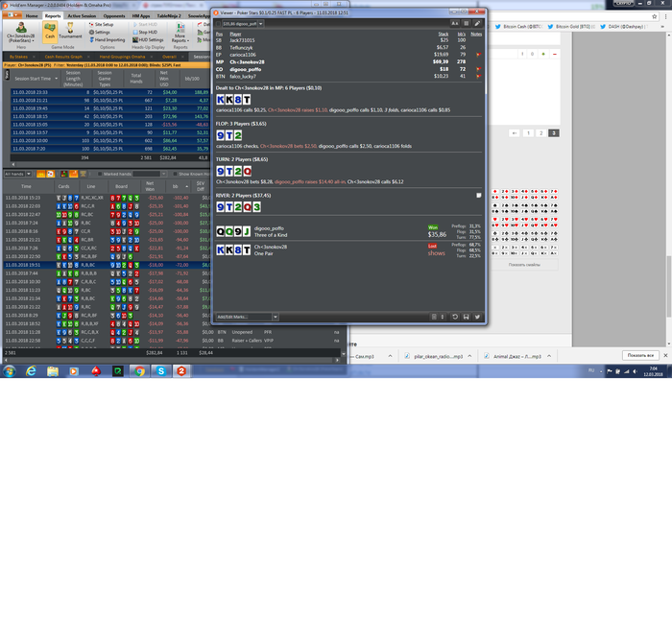Expand hero Ch<3snokov28 (PokerStars) selector

(21, 38)
